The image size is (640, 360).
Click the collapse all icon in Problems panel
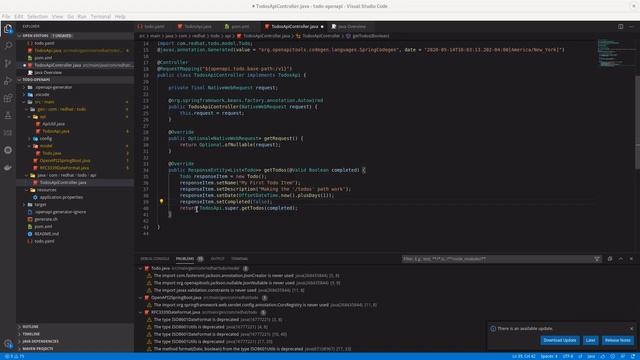pyautogui.click(x=610, y=259)
